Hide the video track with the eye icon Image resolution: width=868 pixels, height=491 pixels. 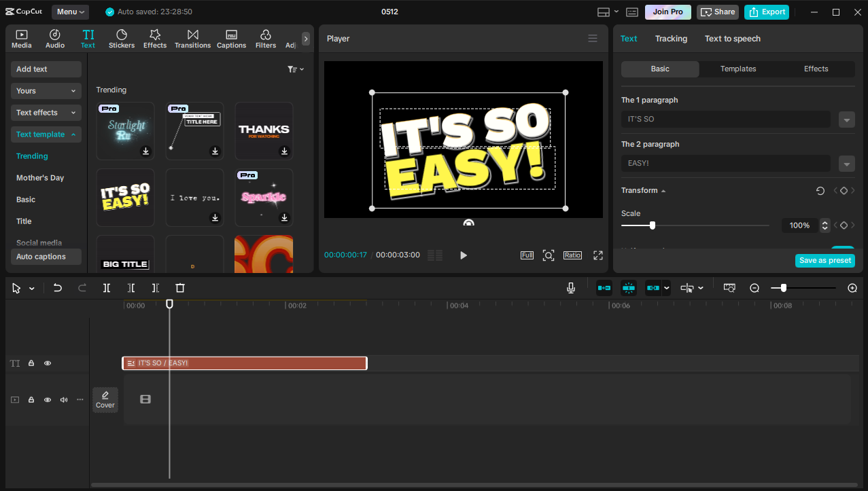(48, 399)
